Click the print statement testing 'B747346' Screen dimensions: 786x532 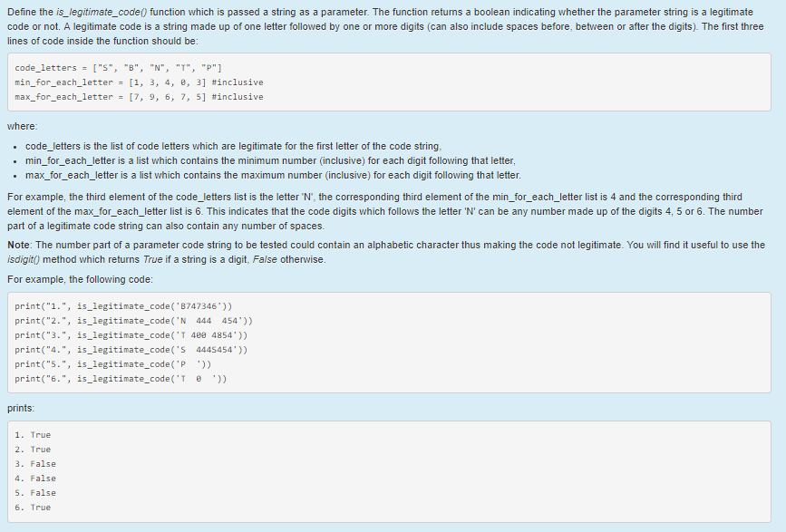click(127, 306)
